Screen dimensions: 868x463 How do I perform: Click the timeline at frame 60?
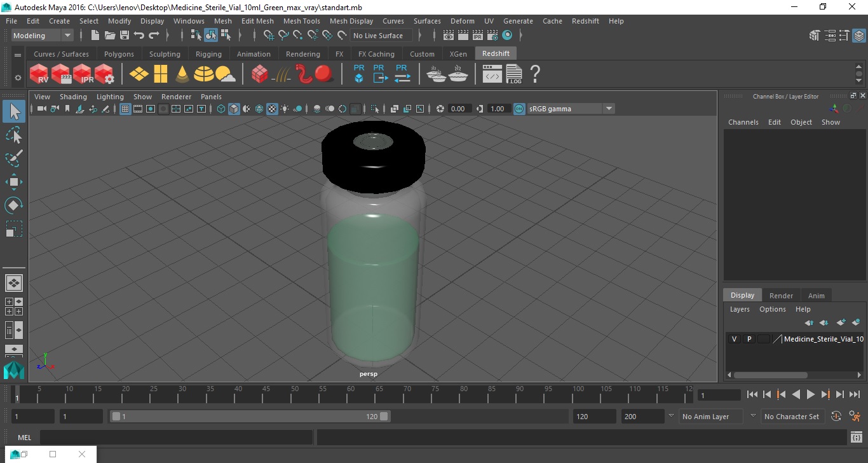pyautogui.click(x=350, y=394)
